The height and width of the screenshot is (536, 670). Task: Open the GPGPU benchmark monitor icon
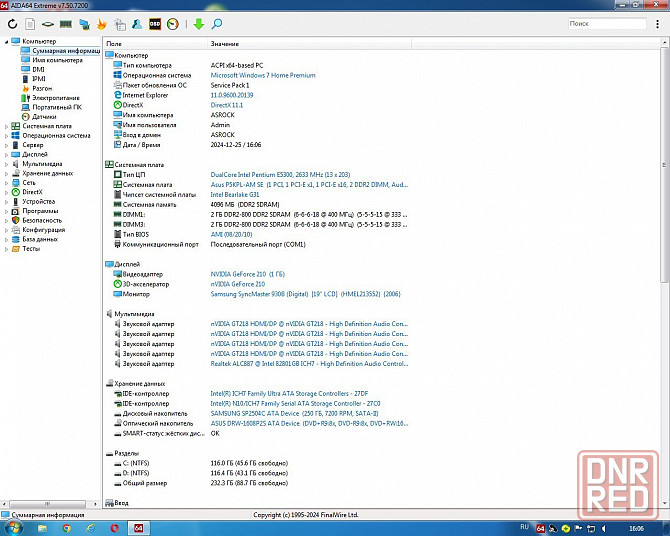[x=84, y=24]
